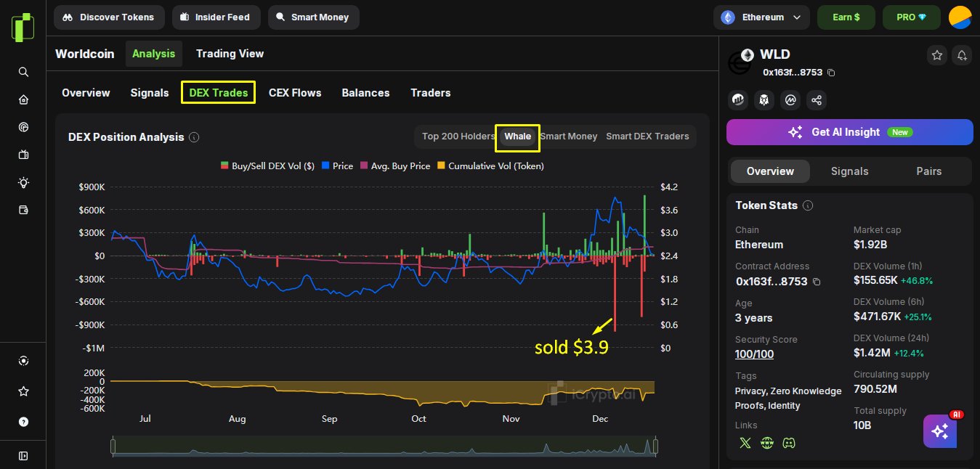980x469 pixels.
Task: Click the lightbulb icon in the sidebar
Action: [23, 182]
